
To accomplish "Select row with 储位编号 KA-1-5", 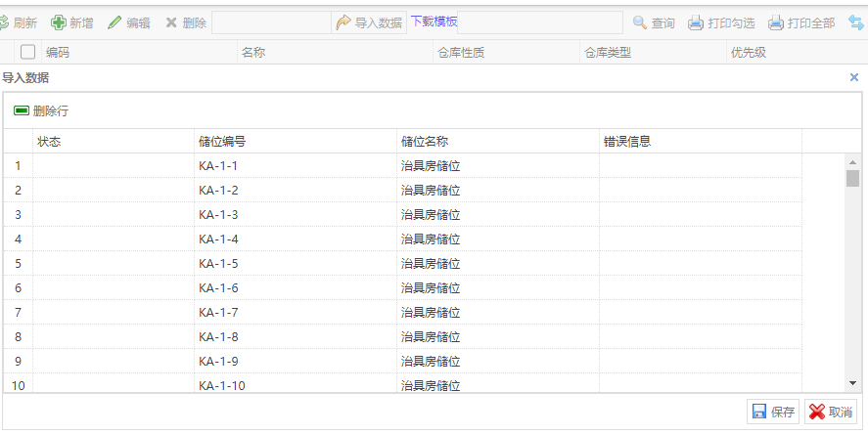I will [x=218, y=263].
